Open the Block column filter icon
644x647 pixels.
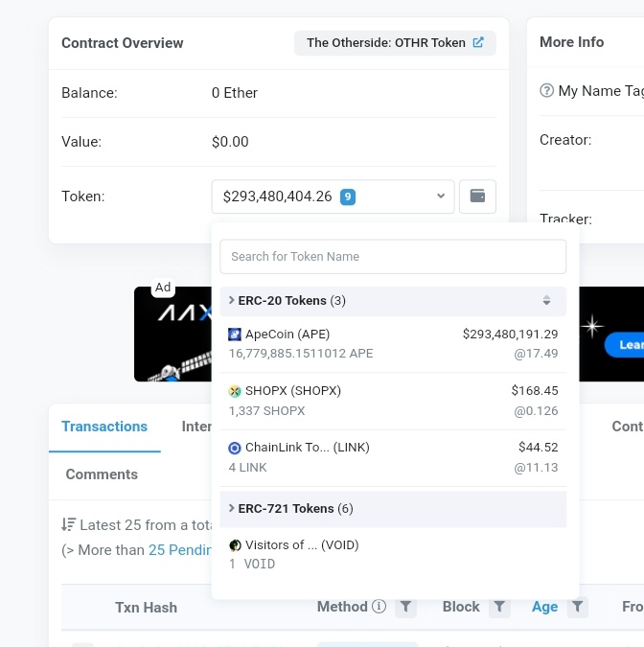(499, 607)
